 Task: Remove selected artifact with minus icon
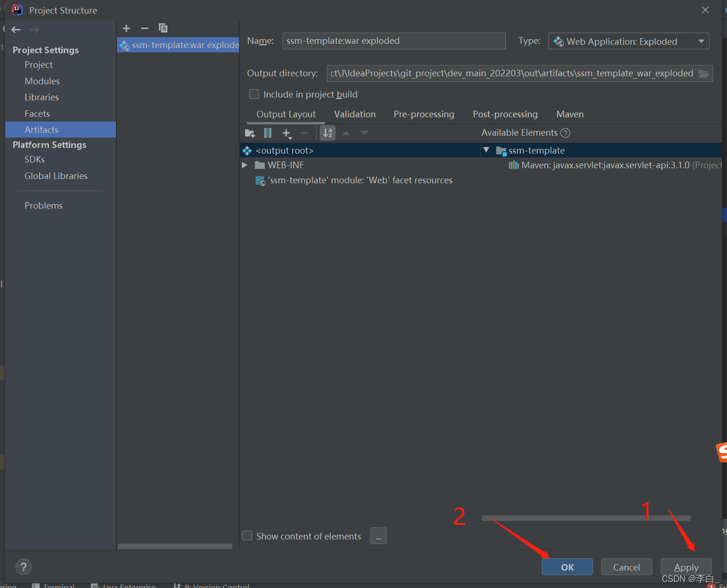145,28
